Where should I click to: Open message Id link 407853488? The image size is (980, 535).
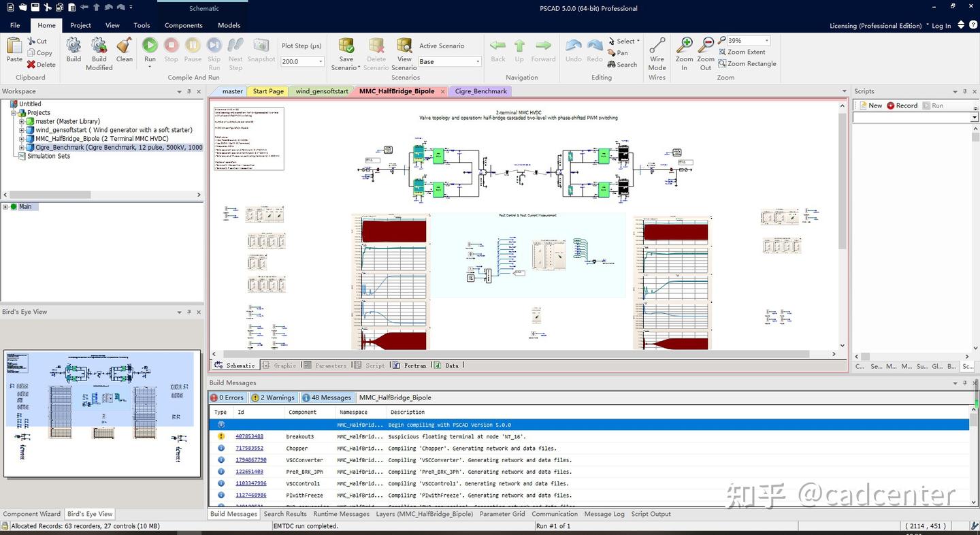click(249, 436)
